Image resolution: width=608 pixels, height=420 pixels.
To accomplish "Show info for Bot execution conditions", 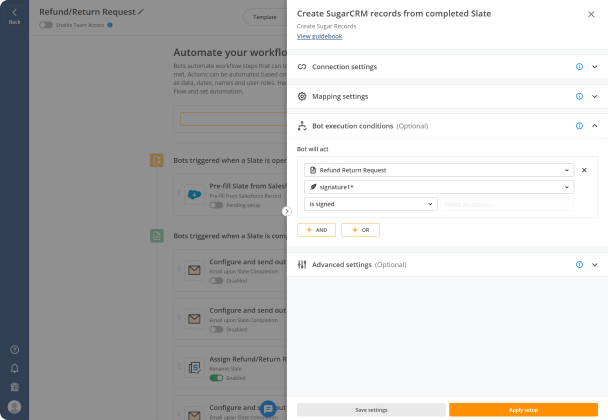I will coord(579,126).
